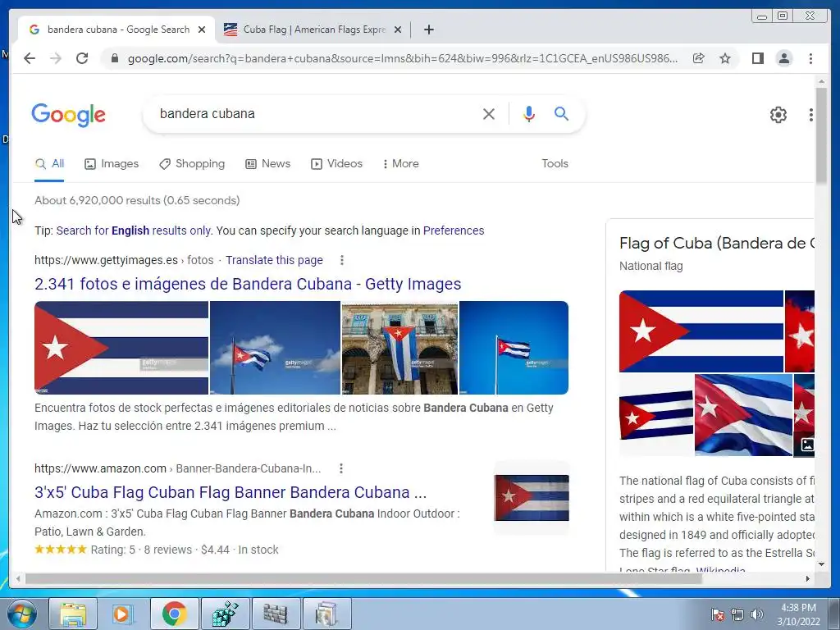Click the scroll down arrow
840x630 pixels.
pos(821,564)
